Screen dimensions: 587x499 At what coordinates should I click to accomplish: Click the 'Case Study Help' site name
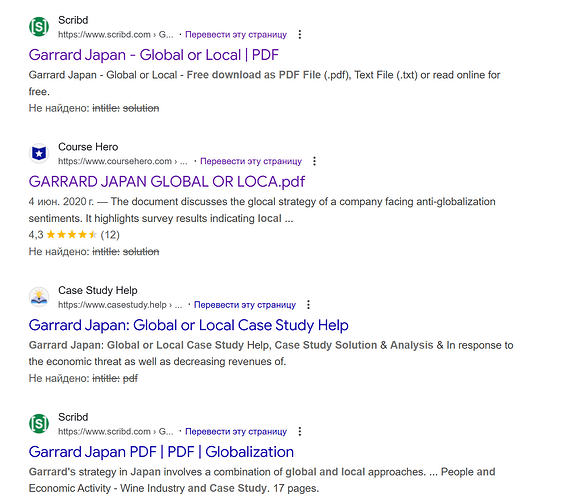click(98, 290)
